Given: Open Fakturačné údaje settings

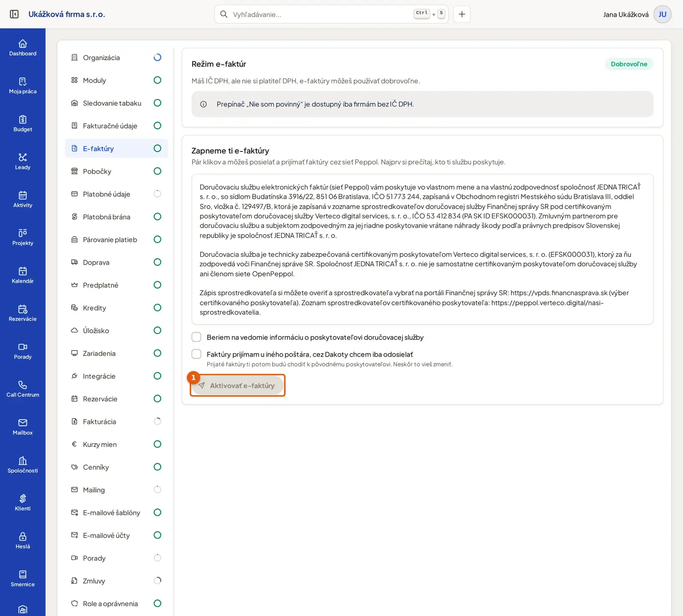Looking at the screenshot, I should click(x=116, y=126).
